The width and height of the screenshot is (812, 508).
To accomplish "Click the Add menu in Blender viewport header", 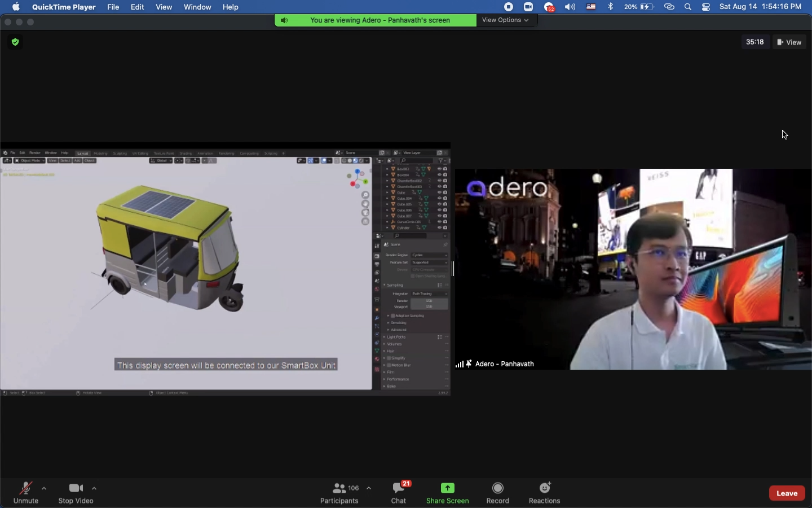I will pyautogui.click(x=78, y=161).
